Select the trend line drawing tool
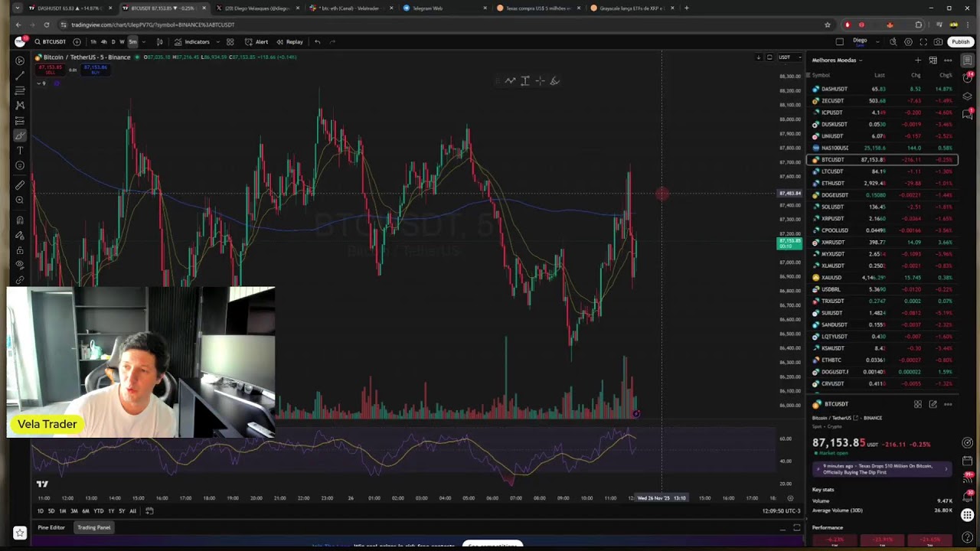The width and height of the screenshot is (980, 551). coord(20,75)
